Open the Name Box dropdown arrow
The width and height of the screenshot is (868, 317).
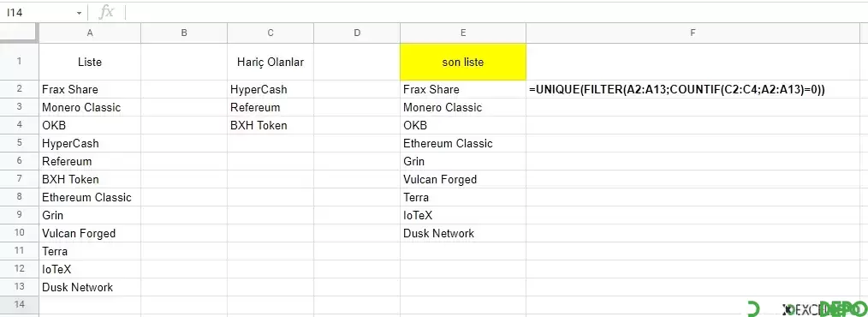tap(79, 13)
